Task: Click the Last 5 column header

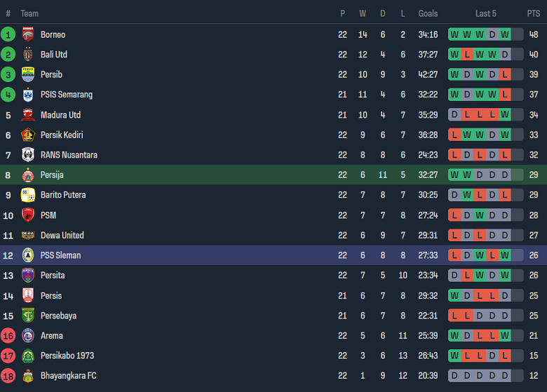Action: pyautogui.click(x=486, y=13)
